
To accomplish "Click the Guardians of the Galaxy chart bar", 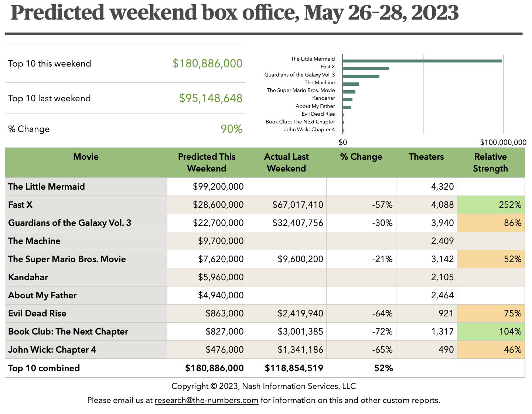I will (x=361, y=77).
